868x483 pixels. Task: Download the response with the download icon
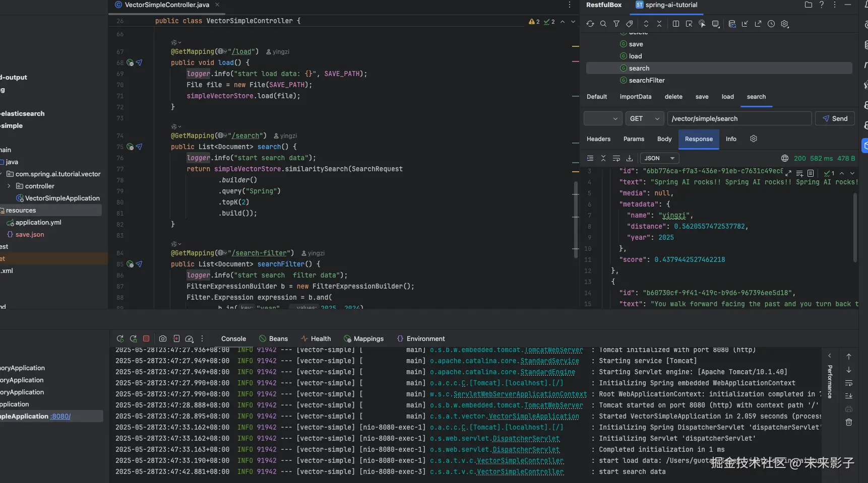click(x=629, y=158)
